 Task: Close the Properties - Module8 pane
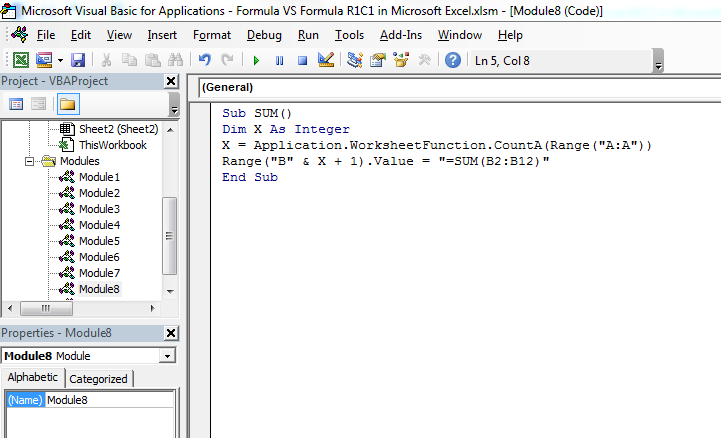[171, 333]
